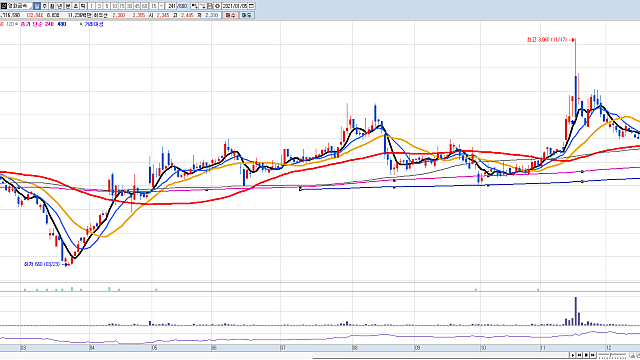Choose the 1 interval button
Image resolution: width=640 pixels, height=360 pixels.
(x=91, y=6)
